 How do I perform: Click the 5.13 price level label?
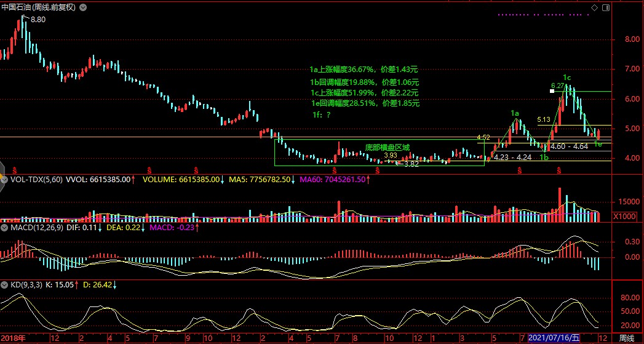click(544, 119)
